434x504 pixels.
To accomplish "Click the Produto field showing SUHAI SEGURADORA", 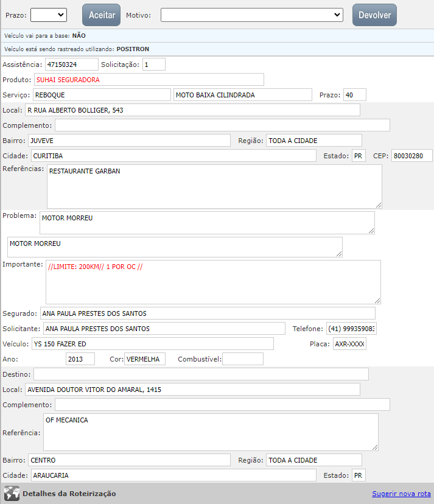I will pos(149,79).
